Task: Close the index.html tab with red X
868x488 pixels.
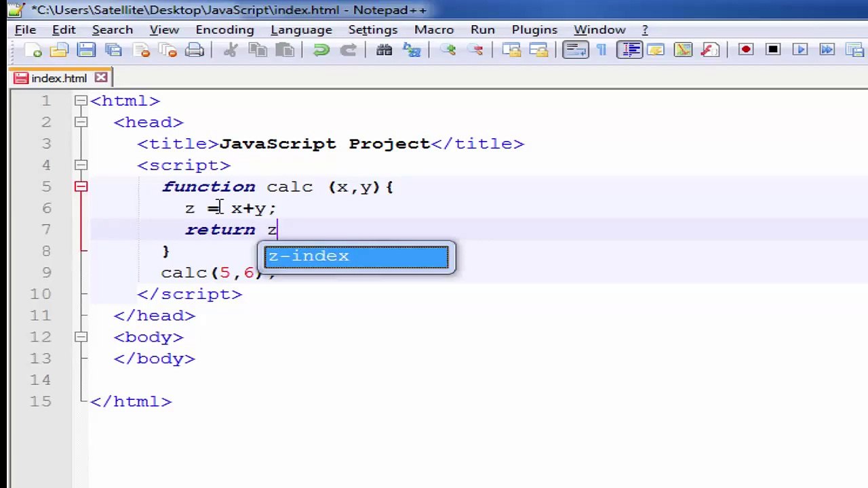Action: [100, 78]
